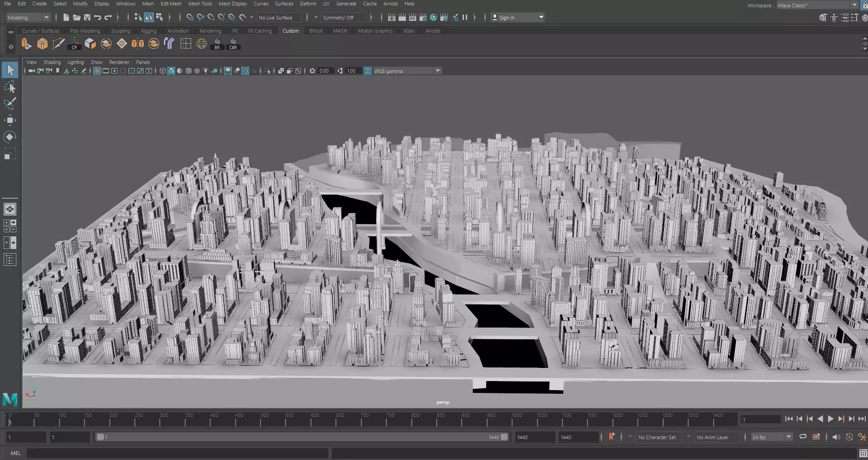Click the range slider bar
The height and width of the screenshot is (460, 868).
(x=302, y=437)
